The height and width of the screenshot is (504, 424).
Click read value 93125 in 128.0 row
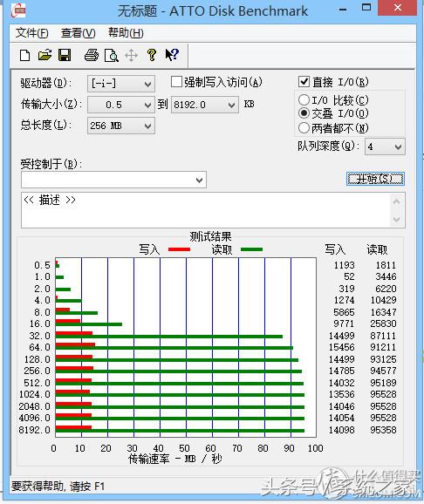[383, 359]
